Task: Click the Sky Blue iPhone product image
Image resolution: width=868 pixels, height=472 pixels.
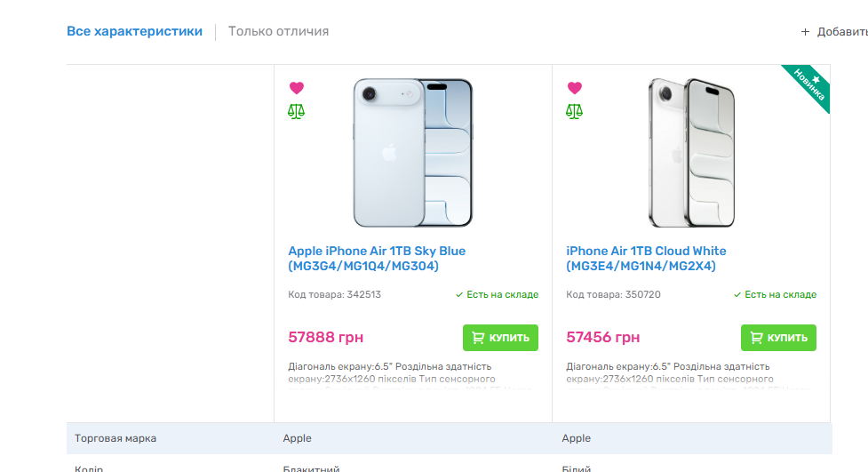Action: coord(413,152)
